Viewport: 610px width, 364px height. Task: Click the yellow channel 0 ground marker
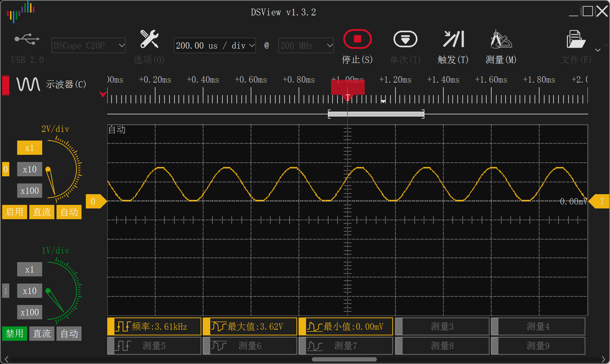[96, 201]
